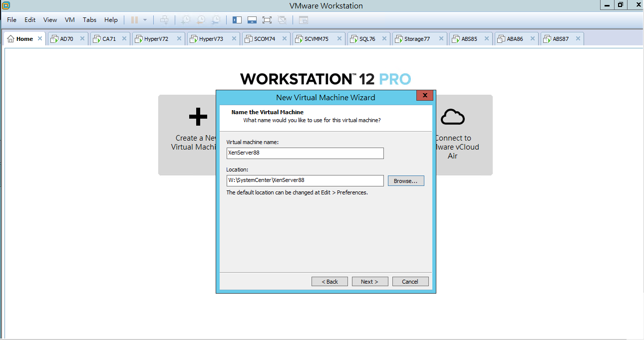This screenshot has width=644, height=340.
Task: Click the < Back button
Action: point(329,282)
